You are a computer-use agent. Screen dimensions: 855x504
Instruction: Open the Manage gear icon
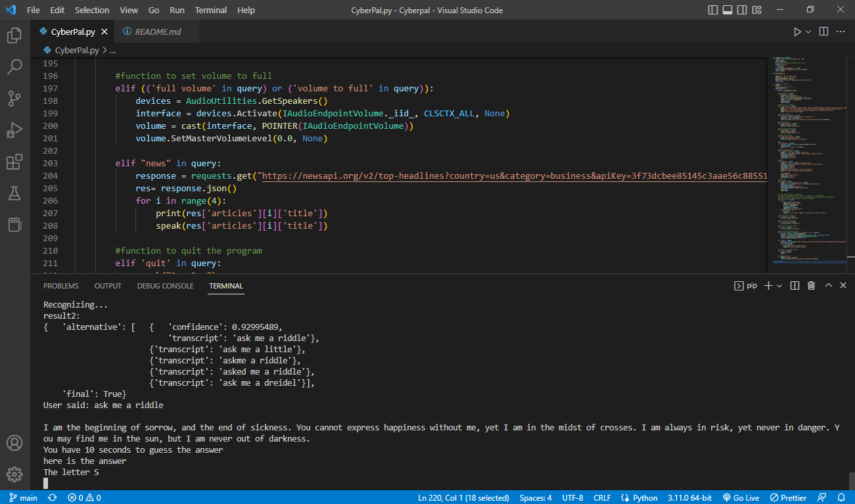pos(14,474)
